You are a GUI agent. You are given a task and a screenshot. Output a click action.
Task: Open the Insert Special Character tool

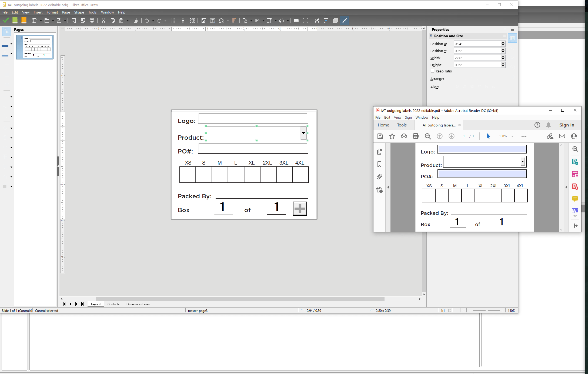[221, 21]
